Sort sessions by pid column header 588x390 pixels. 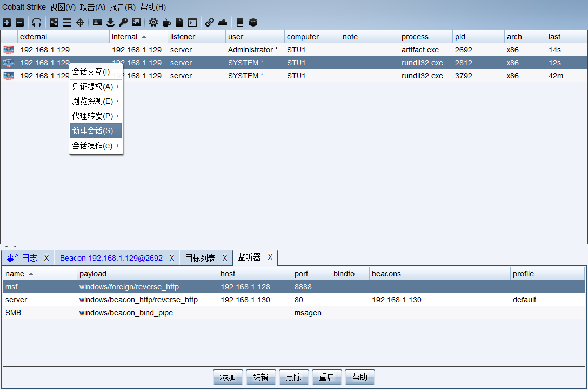[478, 37]
